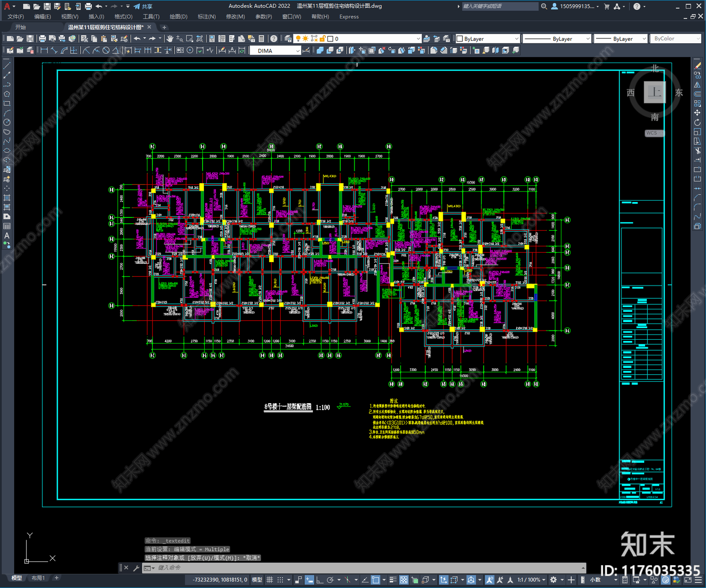Click the Help question mark toolbar icon
The height and width of the screenshot is (588, 706).
coord(274,39)
